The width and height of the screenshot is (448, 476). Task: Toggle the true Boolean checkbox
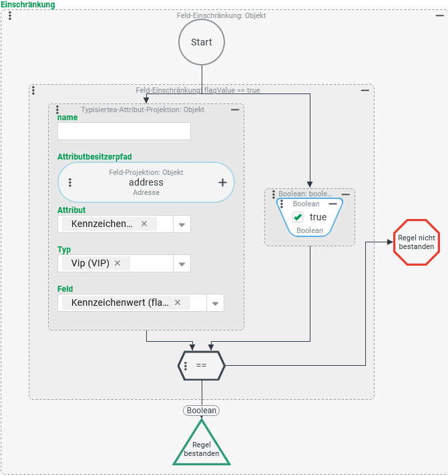click(x=298, y=217)
